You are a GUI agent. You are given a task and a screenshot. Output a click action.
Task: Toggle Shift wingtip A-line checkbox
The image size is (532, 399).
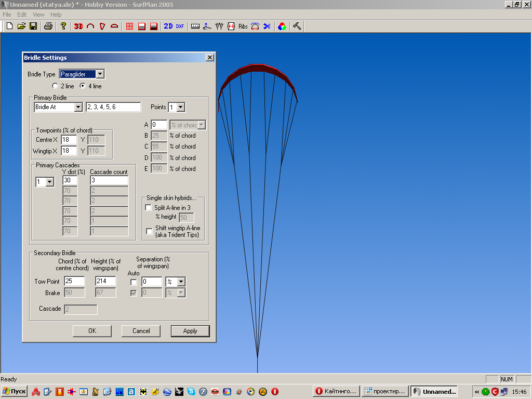click(x=149, y=231)
